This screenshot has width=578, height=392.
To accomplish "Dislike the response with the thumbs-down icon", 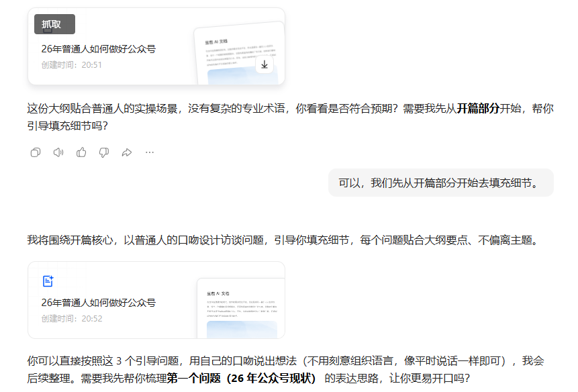I will pos(104,152).
